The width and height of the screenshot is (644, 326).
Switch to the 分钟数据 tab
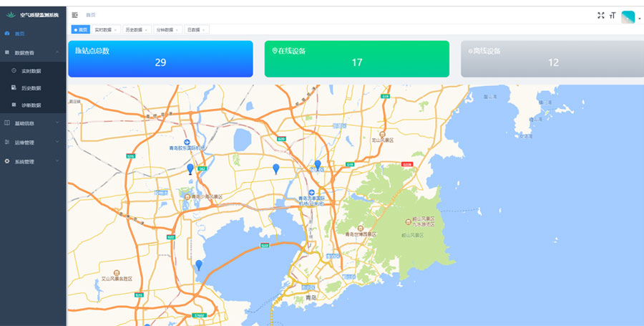[165, 30]
